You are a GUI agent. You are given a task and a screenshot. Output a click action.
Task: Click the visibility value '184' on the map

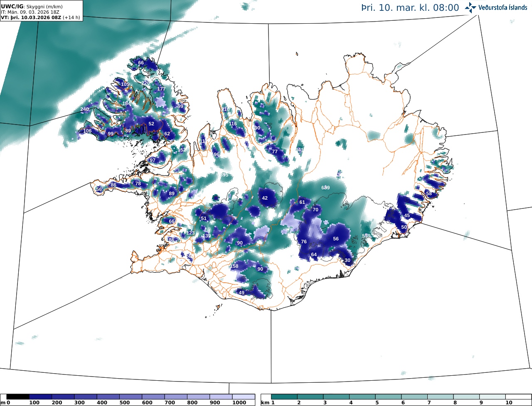tap(127, 103)
